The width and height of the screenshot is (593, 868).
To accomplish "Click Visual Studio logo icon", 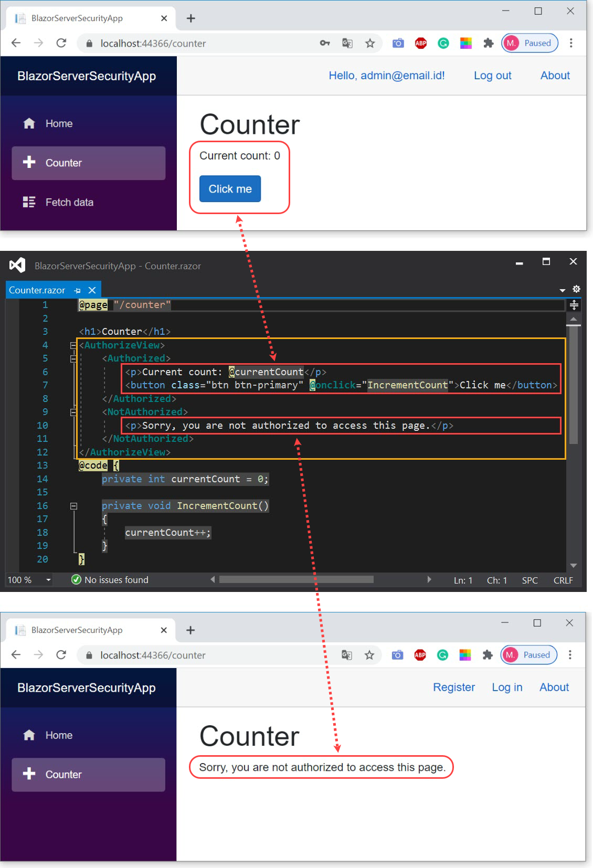I will 17,265.
